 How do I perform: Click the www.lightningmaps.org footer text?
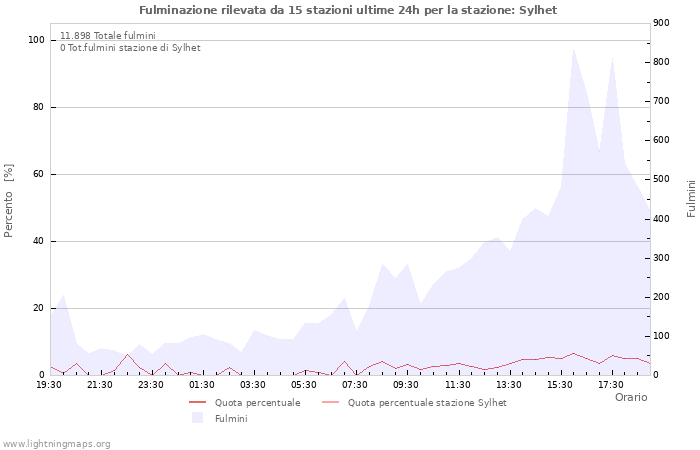coord(56,444)
